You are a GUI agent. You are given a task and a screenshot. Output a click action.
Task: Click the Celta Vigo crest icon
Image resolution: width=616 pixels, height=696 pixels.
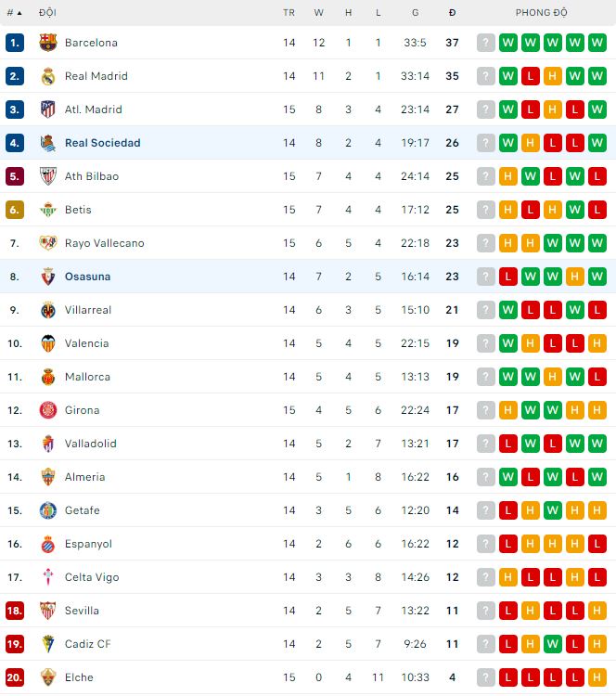tap(48, 577)
